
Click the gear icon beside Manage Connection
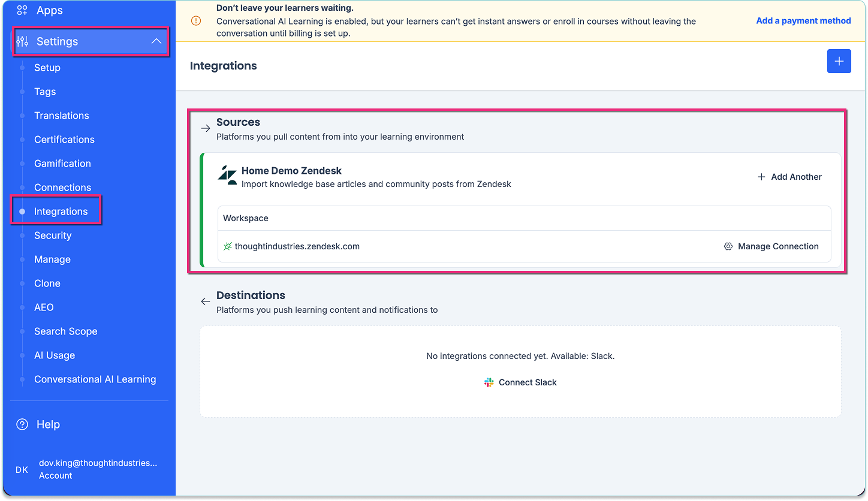[728, 246]
